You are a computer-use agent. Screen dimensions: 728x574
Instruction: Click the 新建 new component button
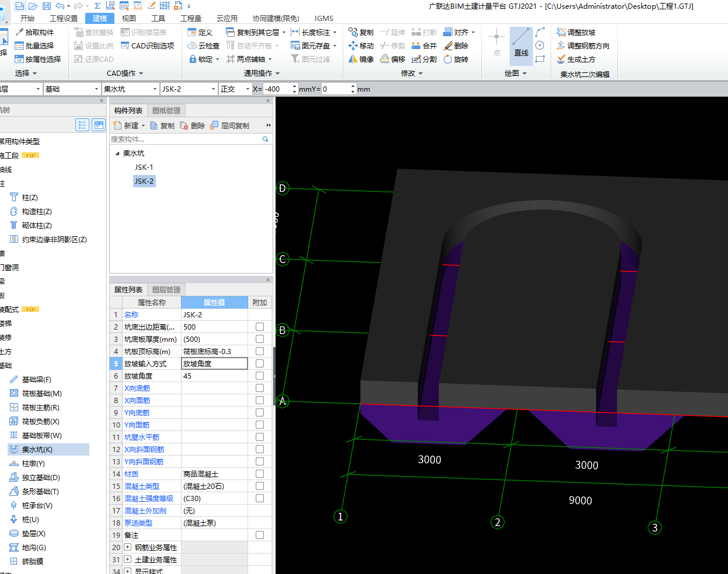[128, 125]
